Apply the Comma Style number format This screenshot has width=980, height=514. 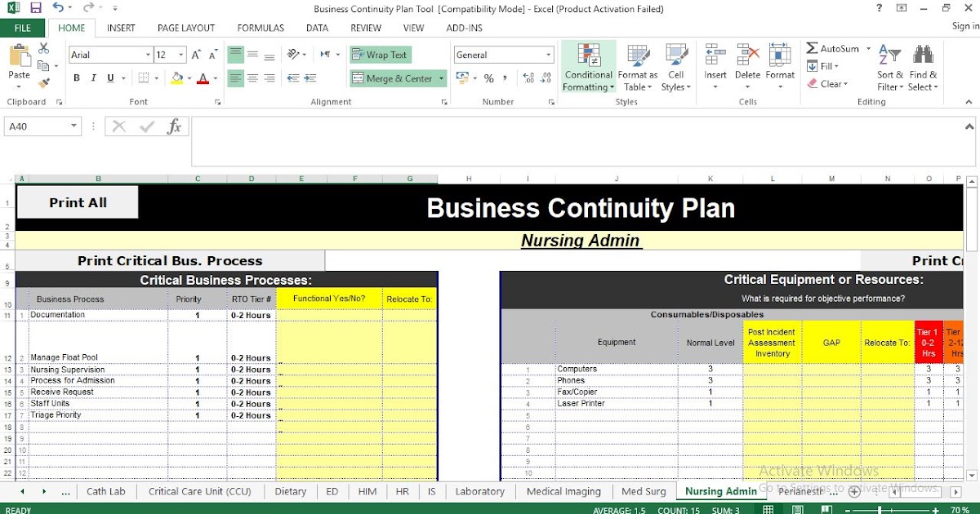click(506, 78)
